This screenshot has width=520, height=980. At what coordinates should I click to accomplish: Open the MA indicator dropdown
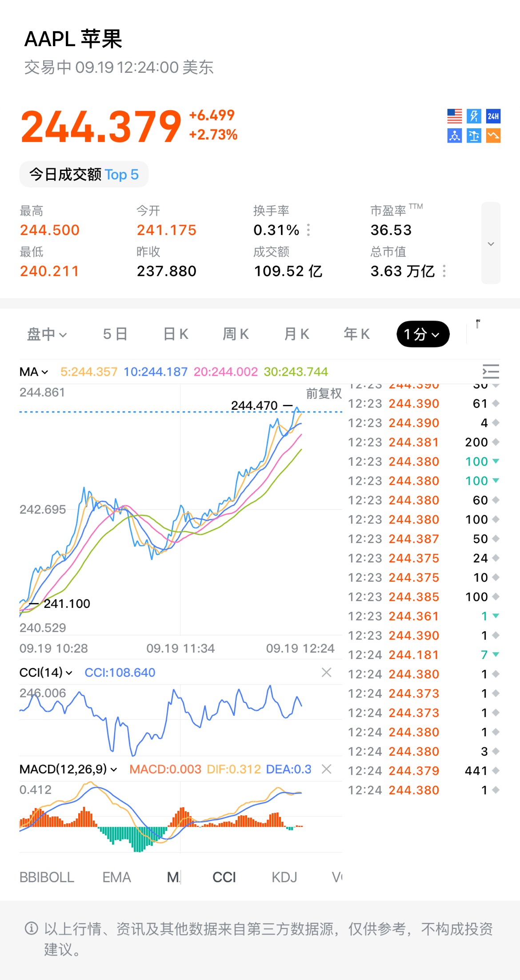coord(34,372)
